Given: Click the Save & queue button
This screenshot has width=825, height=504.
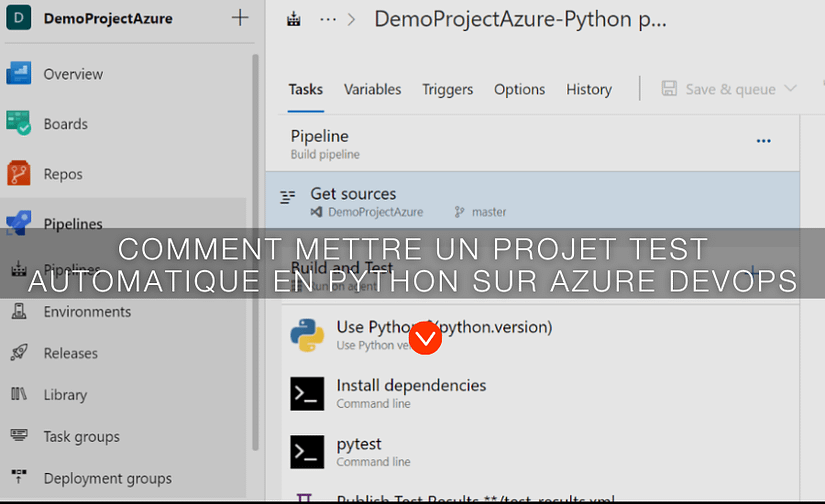Looking at the screenshot, I should (729, 89).
